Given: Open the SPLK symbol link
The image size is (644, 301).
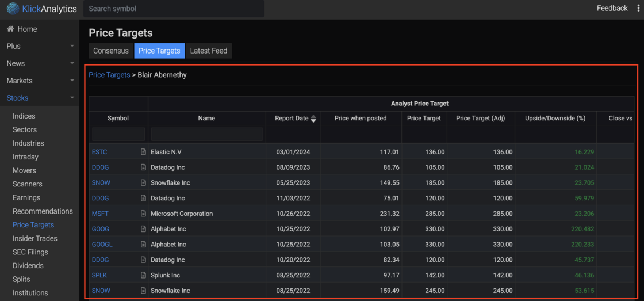Looking at the screenshot, I should click(99, 275).
